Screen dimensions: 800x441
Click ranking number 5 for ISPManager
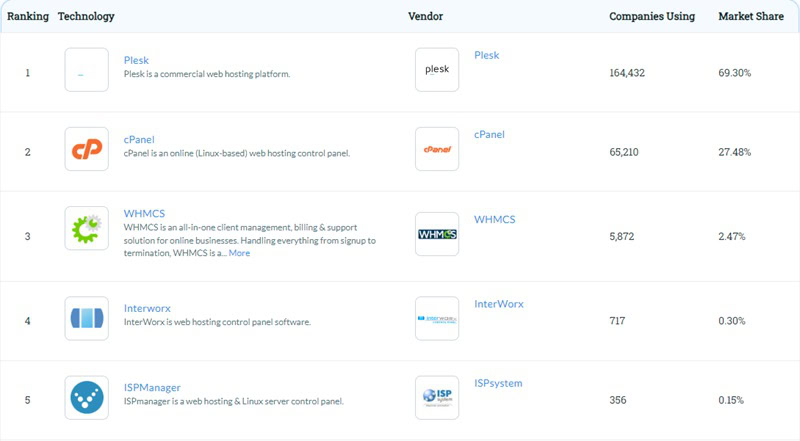coord(28,400)
